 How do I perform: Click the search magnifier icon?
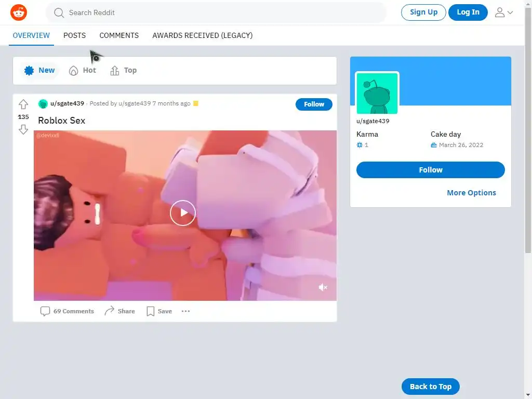pos(59,13)
